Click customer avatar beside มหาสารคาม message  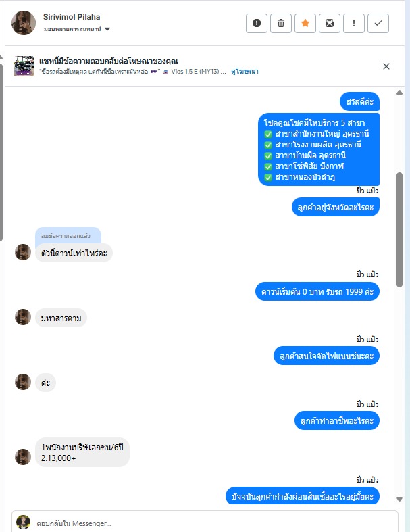23,317
